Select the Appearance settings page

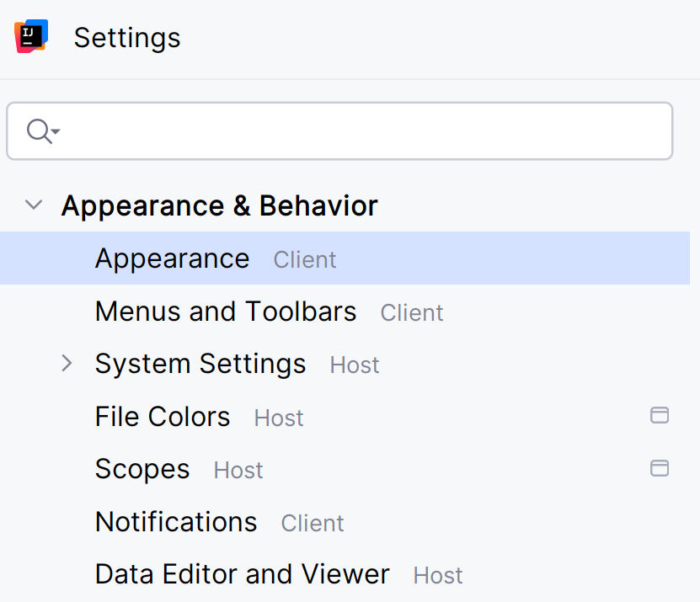172,258
